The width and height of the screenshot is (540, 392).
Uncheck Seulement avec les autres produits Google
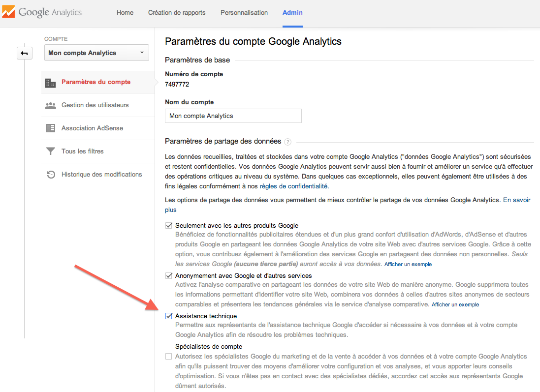169,225
